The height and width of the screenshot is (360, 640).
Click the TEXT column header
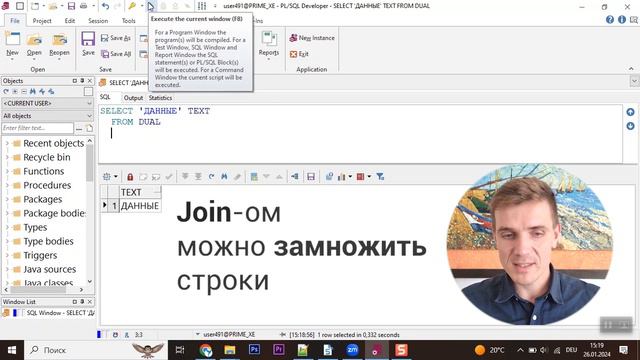(x=140, y=192)
